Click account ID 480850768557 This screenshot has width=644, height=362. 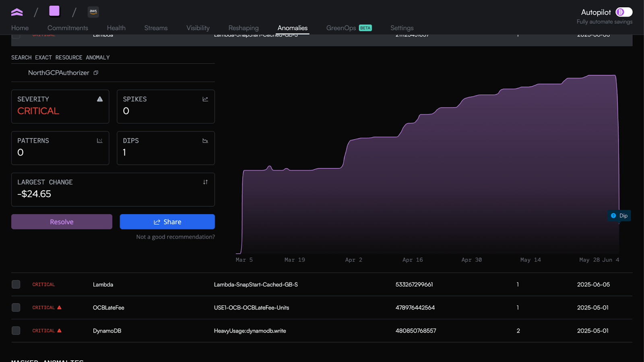tap(416, 331)
